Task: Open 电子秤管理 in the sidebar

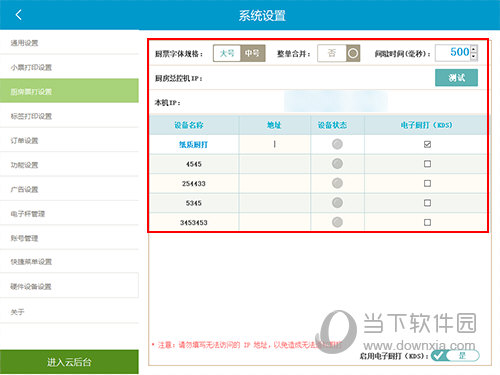Action: 69,213
